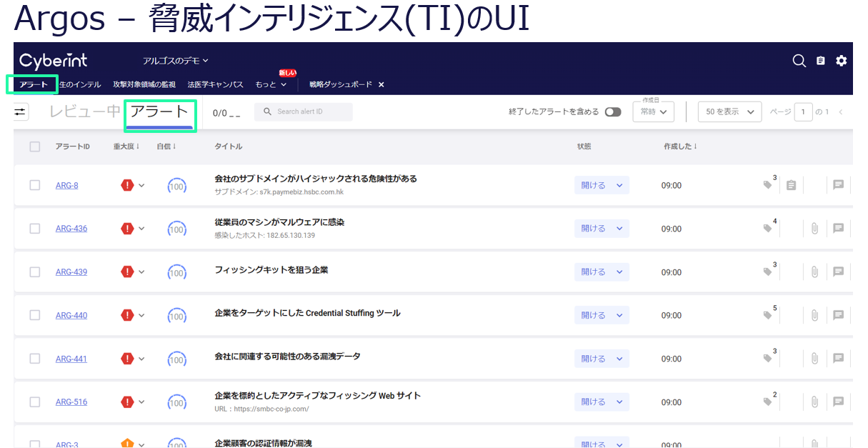The image size is (868, 448).
Task: Open the 50を表示 page size dropdown
Action: coord(729,112)
